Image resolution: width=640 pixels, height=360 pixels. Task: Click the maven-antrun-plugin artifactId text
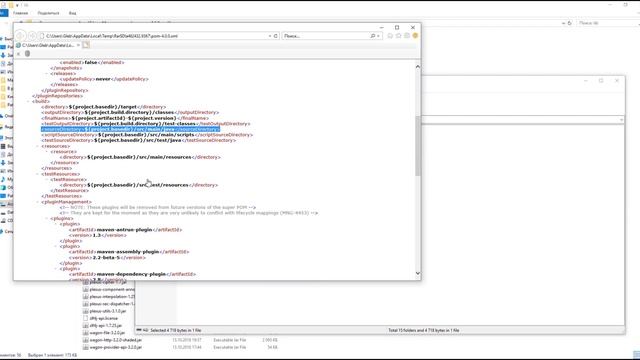click(x=124, y=230)
